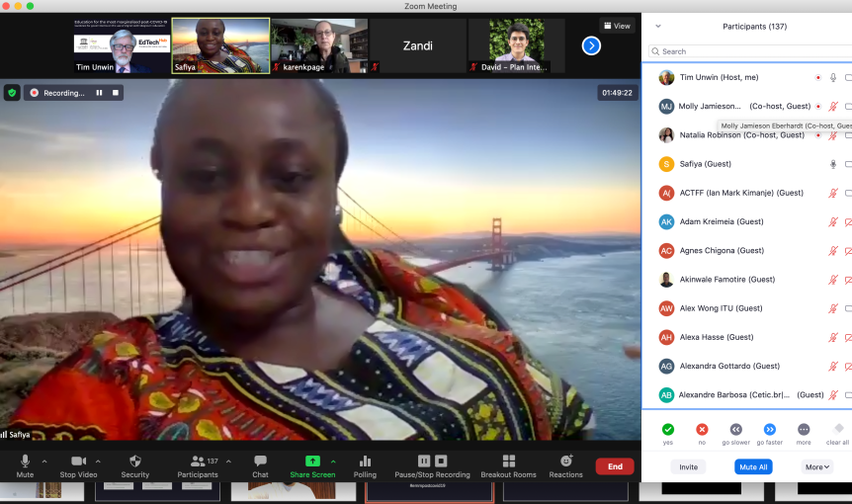Collapse the Participants panel with the chevron
Screen dimensions: 852x504
pos(658,27)
